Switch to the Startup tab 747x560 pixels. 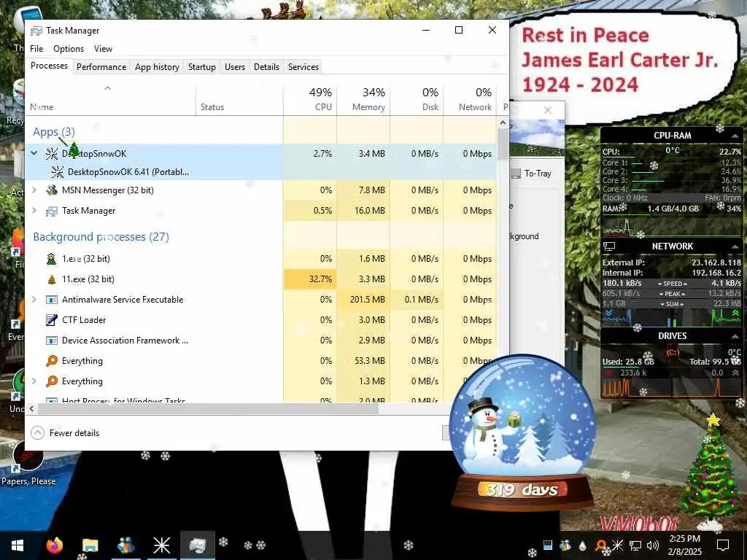tap(202, 67)
